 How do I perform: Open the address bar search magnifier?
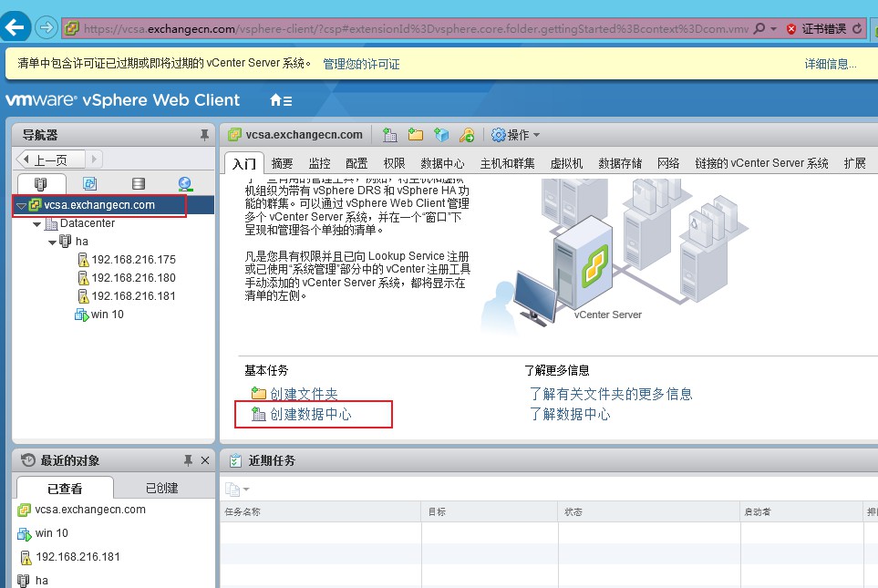(x=759, y=28)
